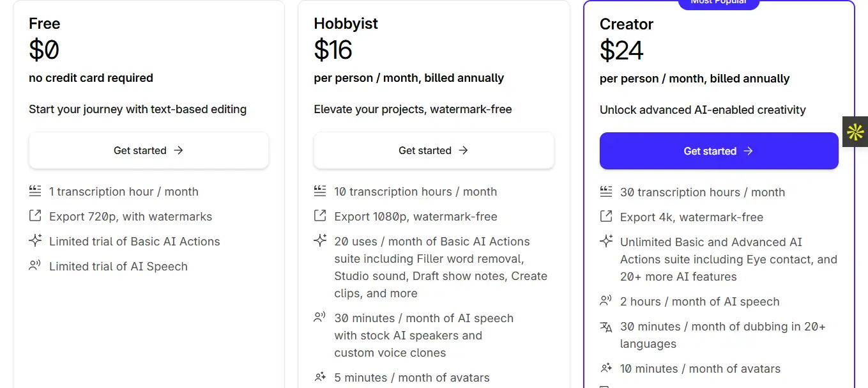Screen dimensions: 868x388
Task: Click the Hobbyist plan Get started button
Action: tap(434, 150)
